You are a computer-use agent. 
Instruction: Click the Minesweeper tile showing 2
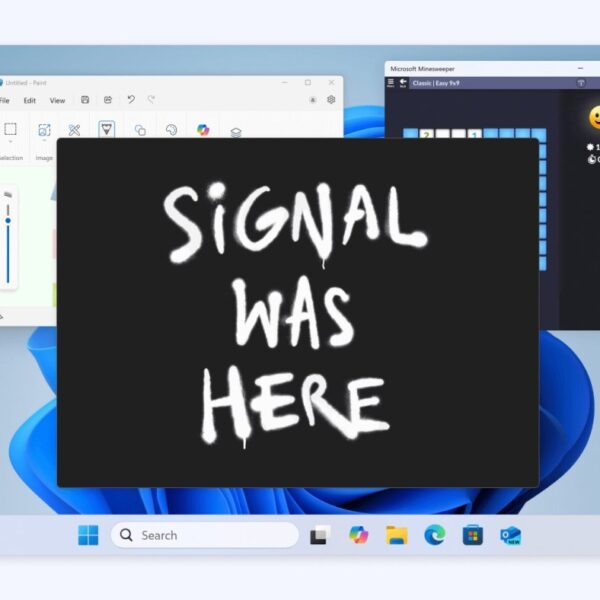click(x=426, y=134)
